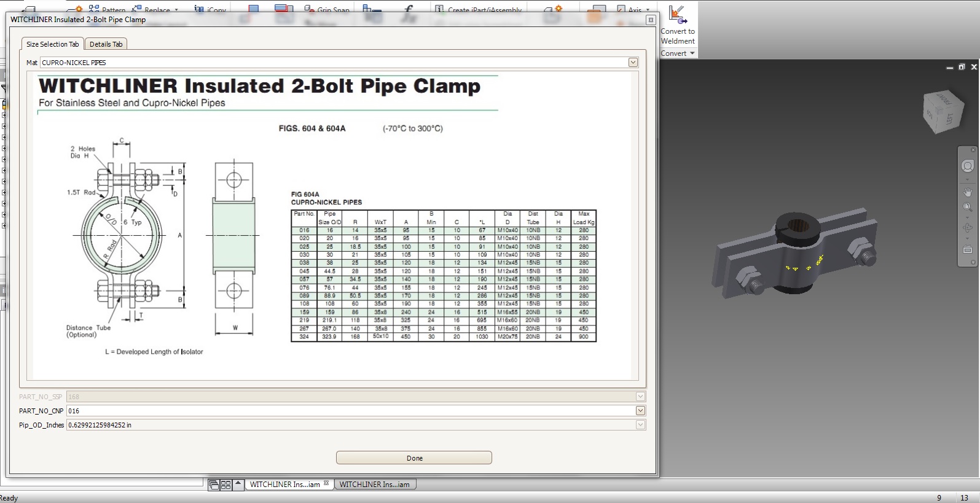The image size is (980, 503).
Task: Close the navigation bar
Action: pos(973,150)
